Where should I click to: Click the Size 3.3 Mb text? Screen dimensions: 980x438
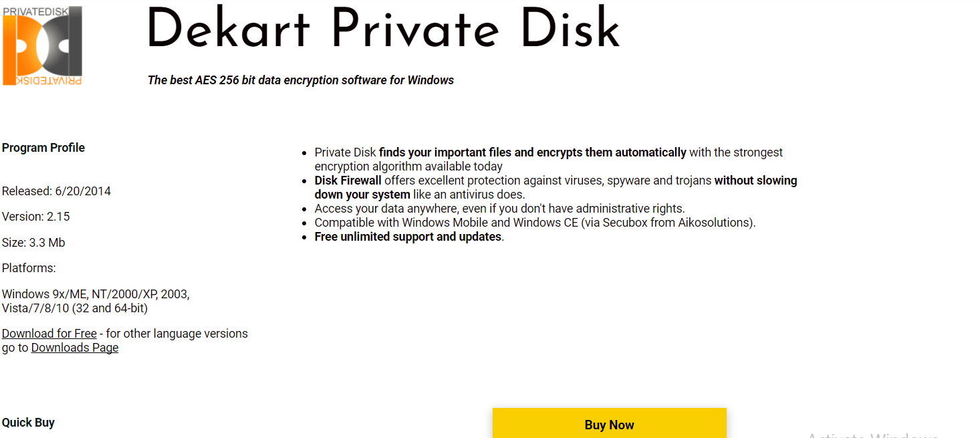pos(33,242)
